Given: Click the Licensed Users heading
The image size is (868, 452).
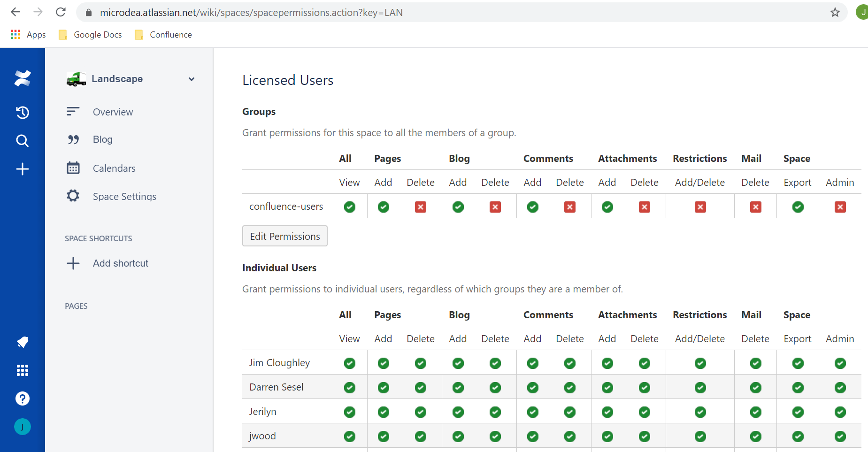Looking at the screenshot, I should (288, 80).
